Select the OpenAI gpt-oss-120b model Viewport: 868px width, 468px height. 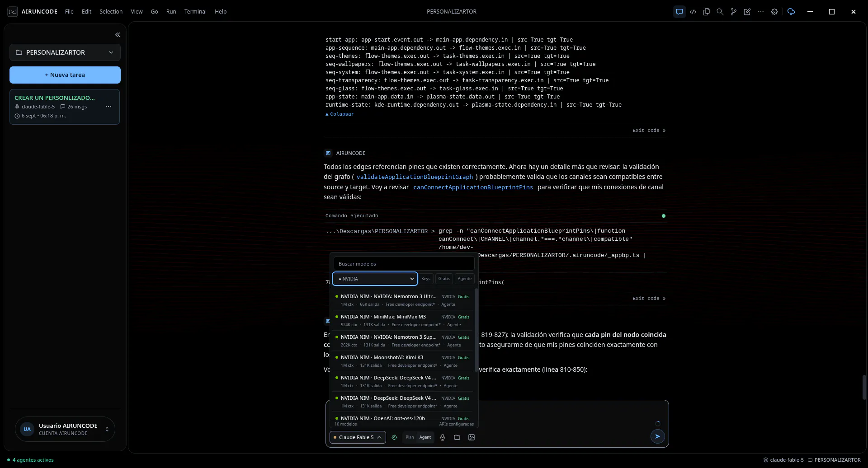402,417
